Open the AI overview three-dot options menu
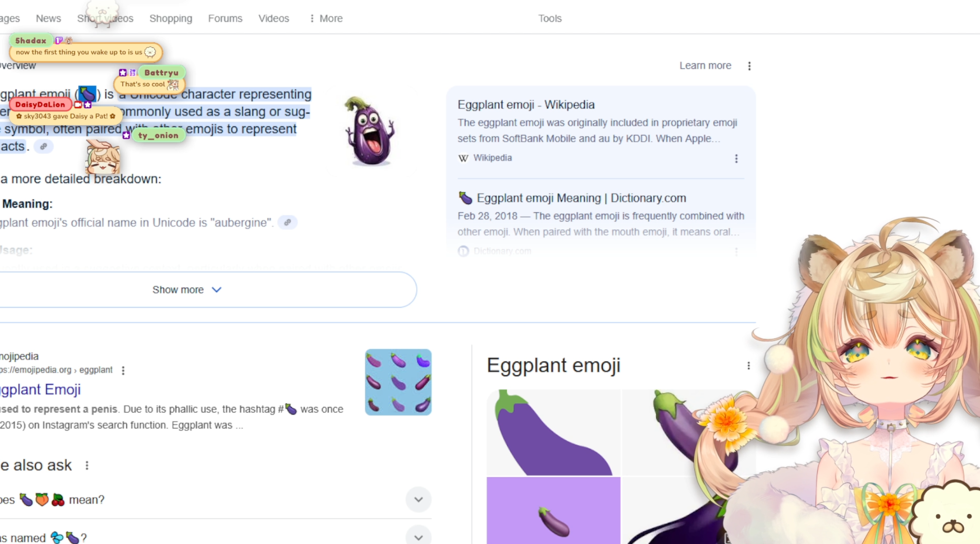 pos(749,66)
